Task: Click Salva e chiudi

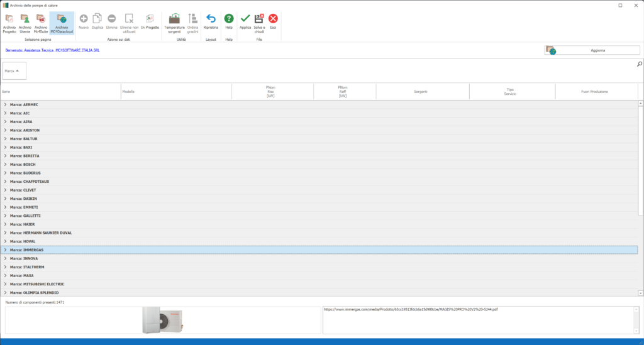Action: [x=259, y=22]
